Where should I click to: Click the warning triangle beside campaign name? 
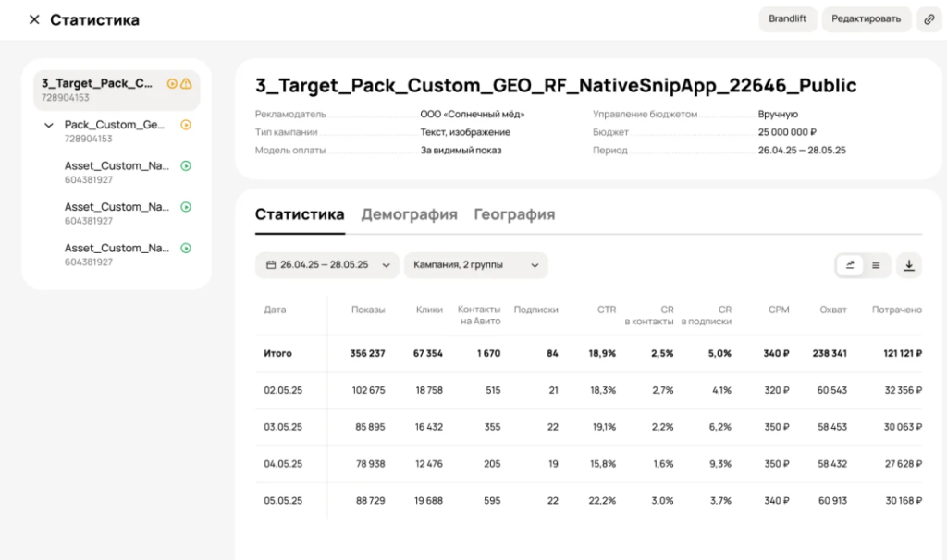click(187, 82)
